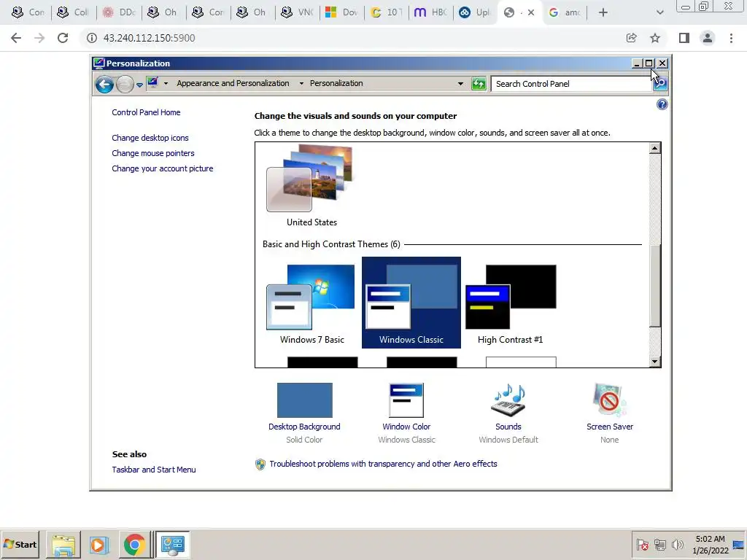Open recent pages dropdown beside navigation arrows
Screen dimensions: 747x560
coord(139,85)
